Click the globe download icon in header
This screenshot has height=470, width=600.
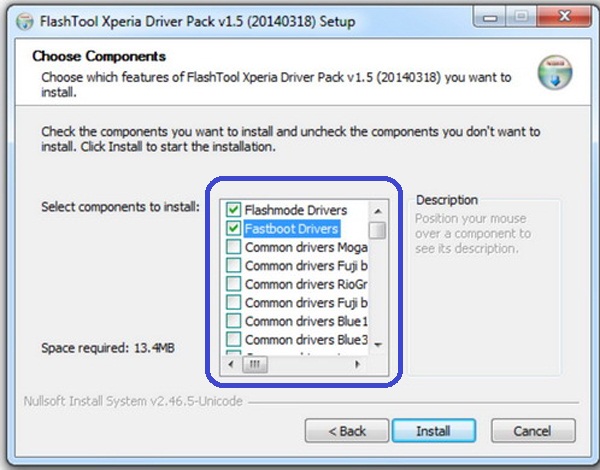(x=555, y=73)
